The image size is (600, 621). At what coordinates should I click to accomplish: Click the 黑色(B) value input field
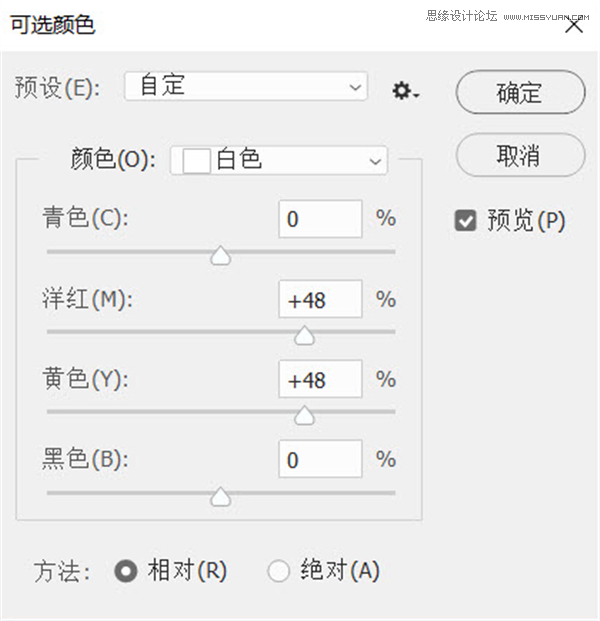pyautogui.click(x=320, y=459)
